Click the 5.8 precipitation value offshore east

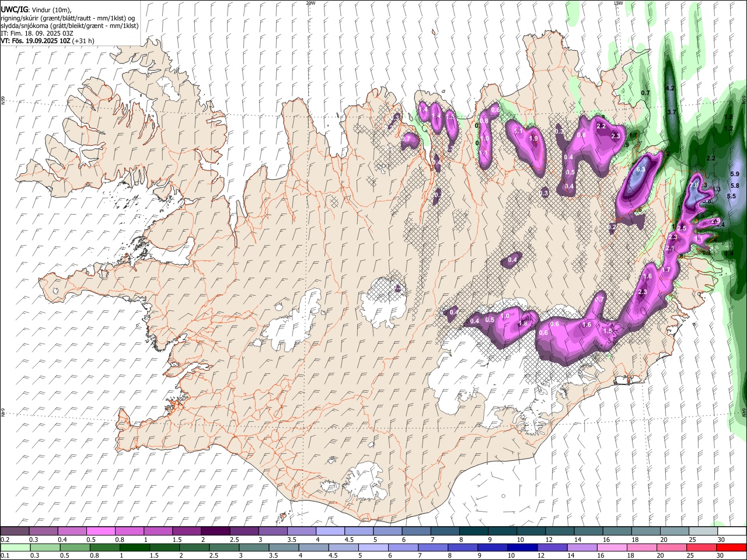click(735, 185)
